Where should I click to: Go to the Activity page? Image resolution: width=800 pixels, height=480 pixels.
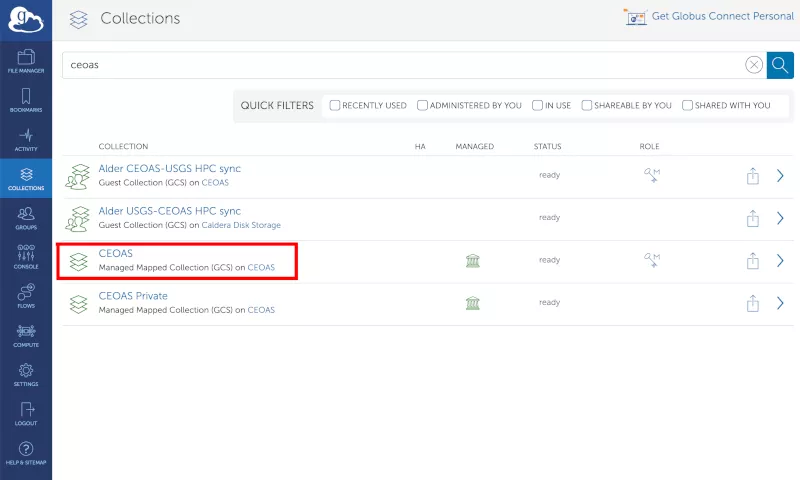pyautogui.click(x=26, y=140)
